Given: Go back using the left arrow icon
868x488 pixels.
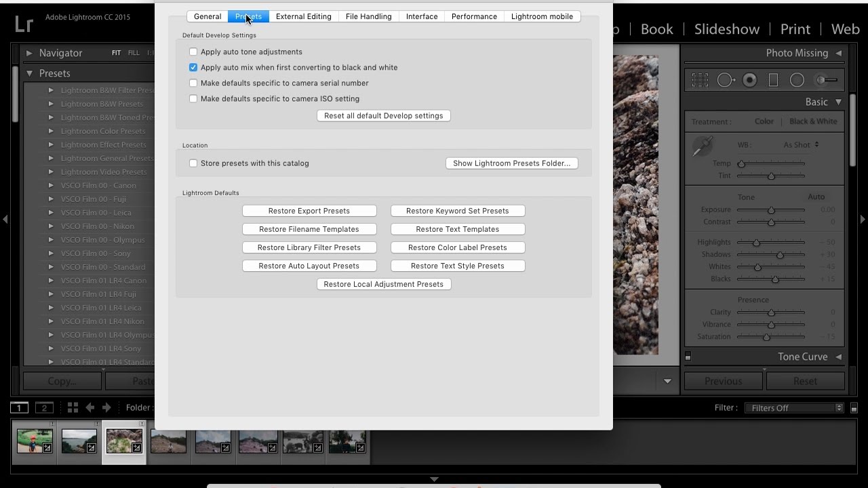Looking at the screenshot, I should pyautogui.click(x=90, y=407).
